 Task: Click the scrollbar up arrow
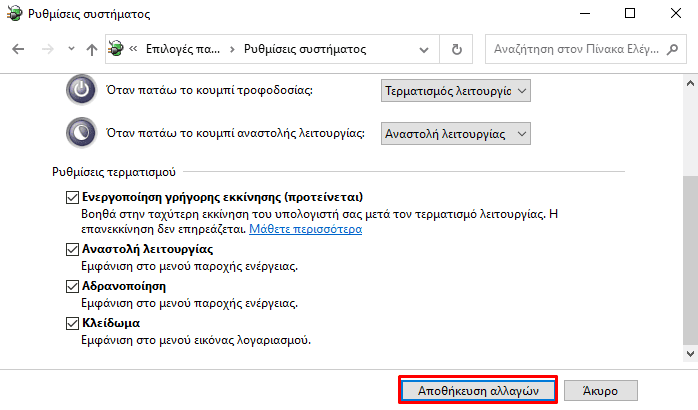[690, 83]
